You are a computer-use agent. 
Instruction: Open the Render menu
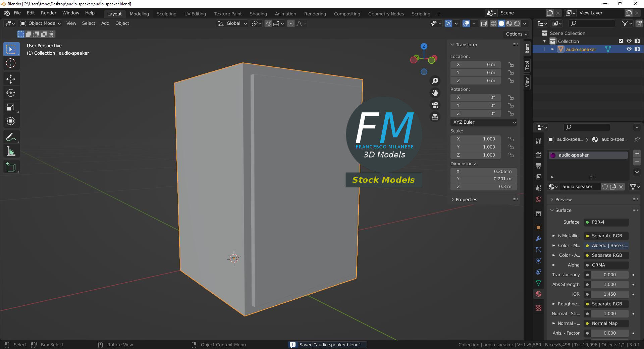(49, 13)
